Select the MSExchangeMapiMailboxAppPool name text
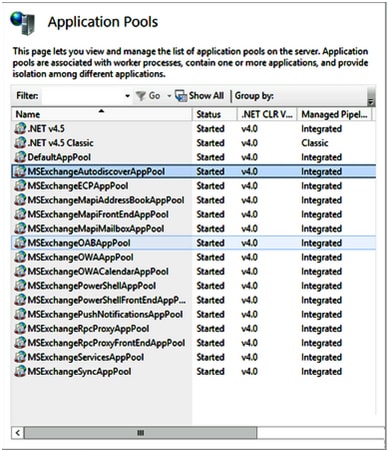The image size is (390, 450). [96, 229]
